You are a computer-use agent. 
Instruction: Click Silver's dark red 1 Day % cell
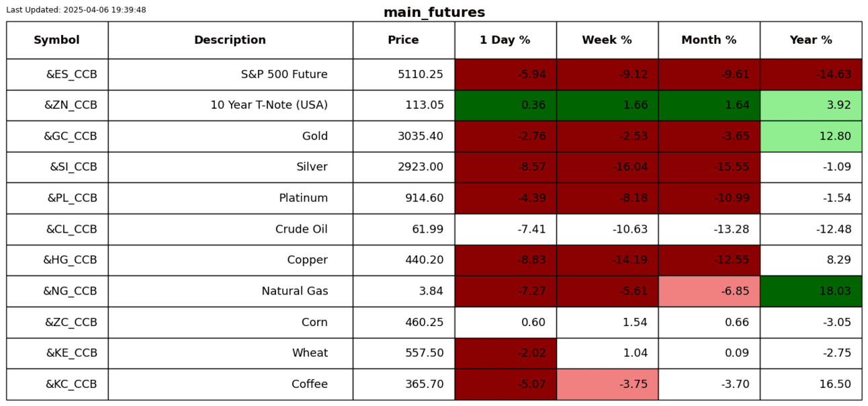(505, 167)
